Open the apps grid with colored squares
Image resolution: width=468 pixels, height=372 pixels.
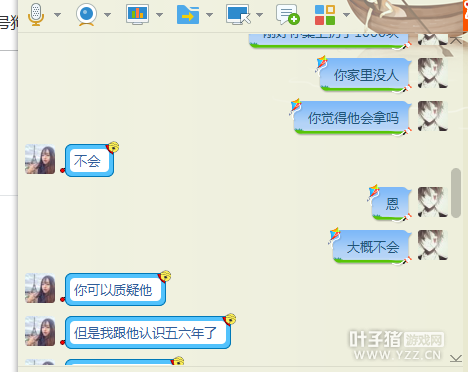(325, 15)
